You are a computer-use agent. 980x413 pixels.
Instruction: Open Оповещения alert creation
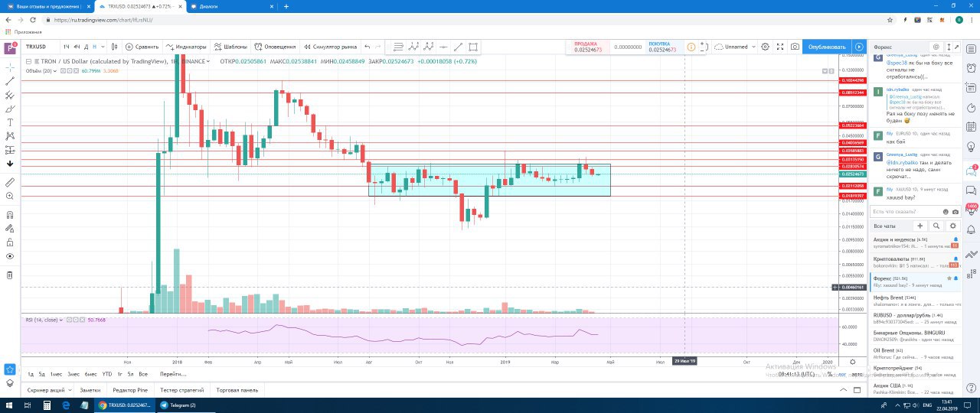(276, 47)
